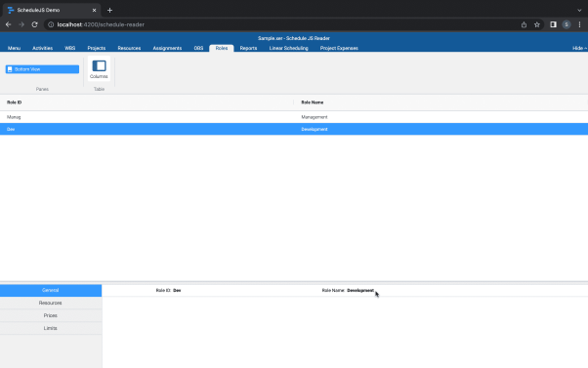The height and width of the screenshot is (368, 588).
Task: Click the ScheduleJS Demo browser tab
Action: pos(52,10)
